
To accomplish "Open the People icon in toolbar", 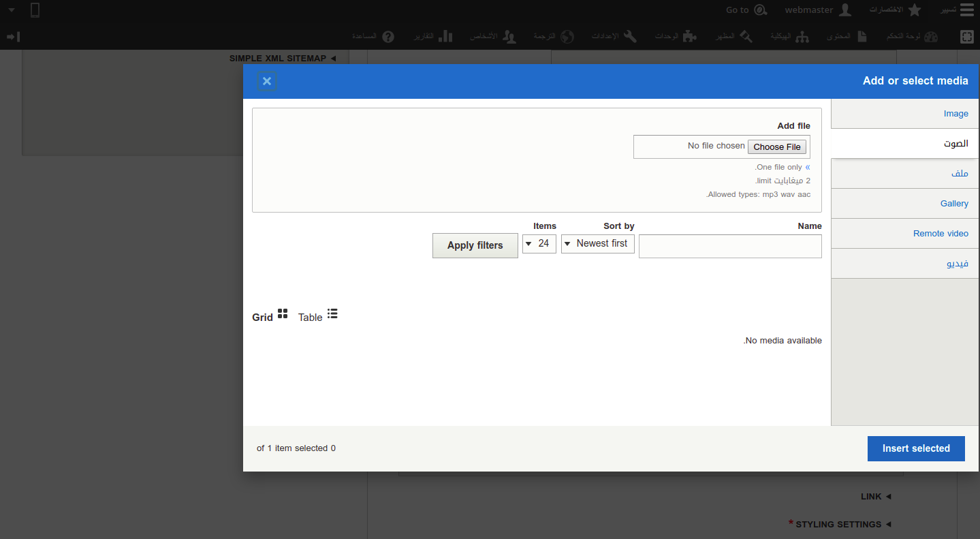I will (x=509, y=37).
